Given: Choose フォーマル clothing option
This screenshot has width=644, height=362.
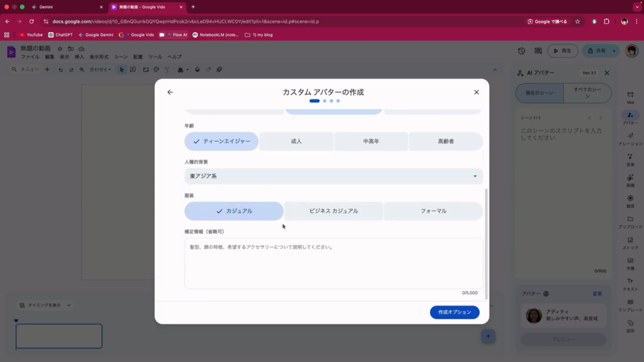Looking at the screenshot, I should 433,211.
